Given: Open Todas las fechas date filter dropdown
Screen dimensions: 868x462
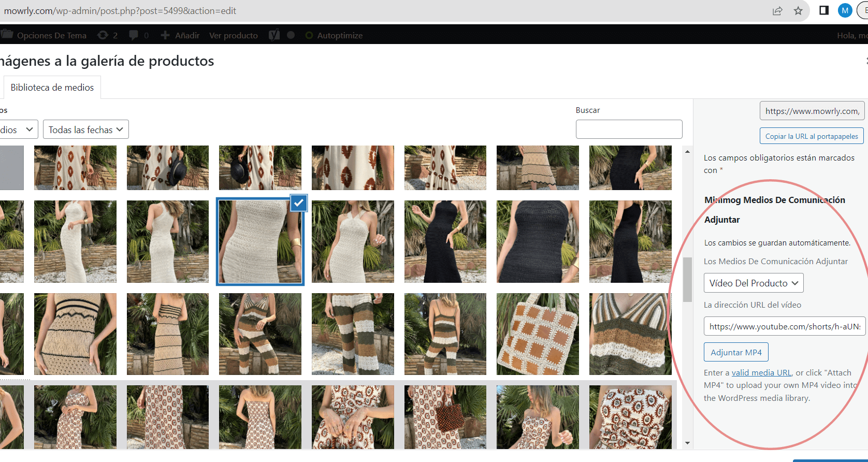Looking at the screenshot, I should 86,129.
